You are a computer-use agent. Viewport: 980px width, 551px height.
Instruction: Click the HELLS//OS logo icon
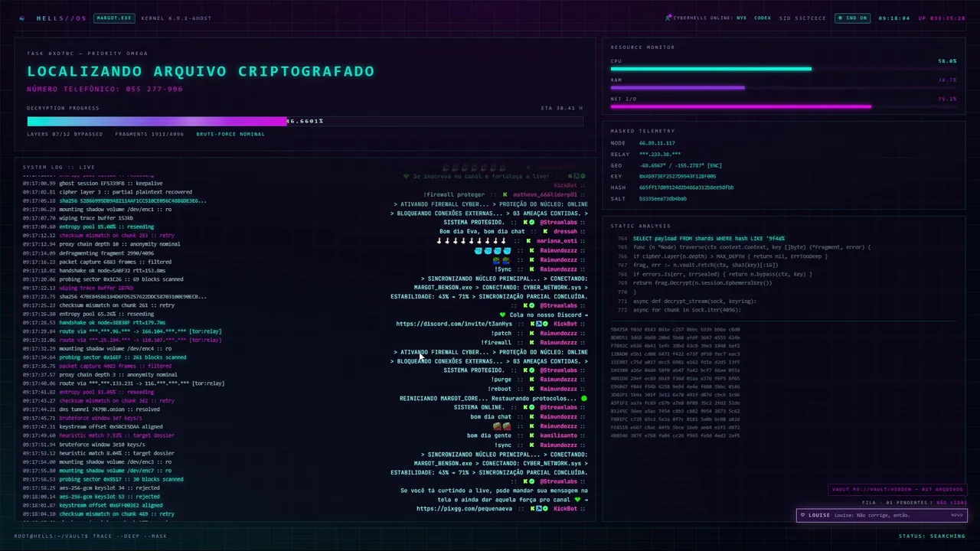22,18
